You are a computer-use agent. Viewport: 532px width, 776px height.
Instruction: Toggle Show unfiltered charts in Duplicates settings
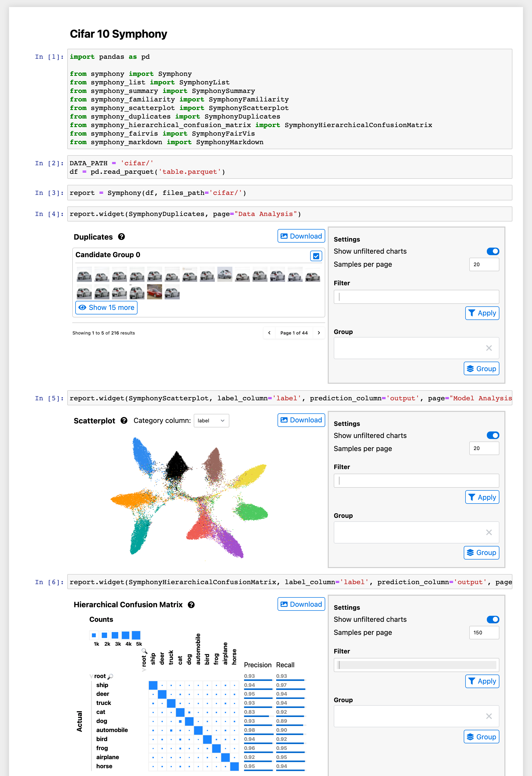coord(493,251)
